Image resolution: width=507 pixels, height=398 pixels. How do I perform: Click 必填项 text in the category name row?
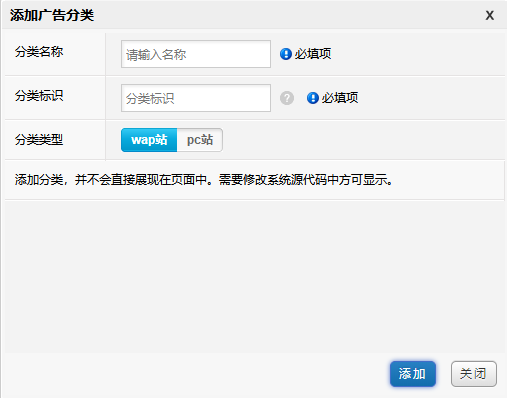(313, 54)
